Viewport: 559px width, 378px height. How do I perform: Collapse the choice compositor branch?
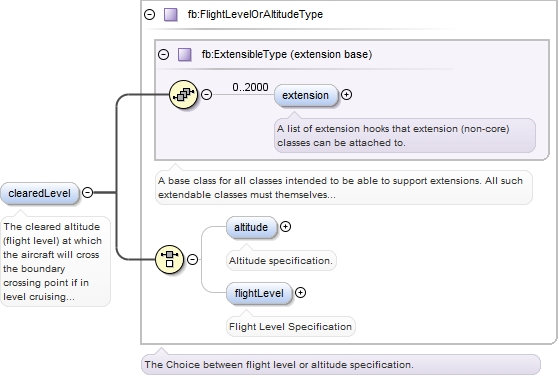tap(193, 259)
